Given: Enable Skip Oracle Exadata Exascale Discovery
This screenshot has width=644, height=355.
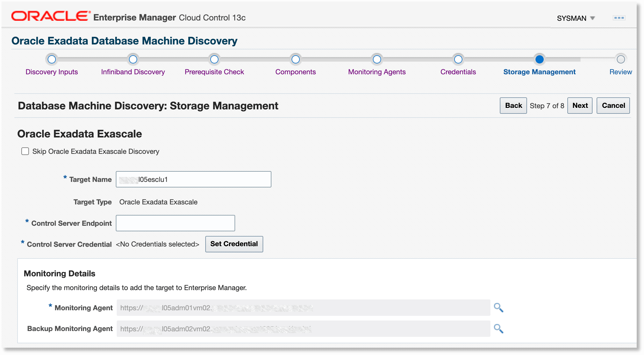Looking at the screenshot, I should tap(25, 151).
